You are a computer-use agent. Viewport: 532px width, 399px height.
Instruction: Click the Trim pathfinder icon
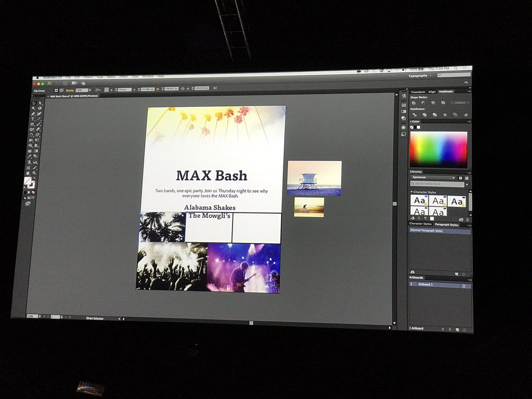tap(424, 115)
